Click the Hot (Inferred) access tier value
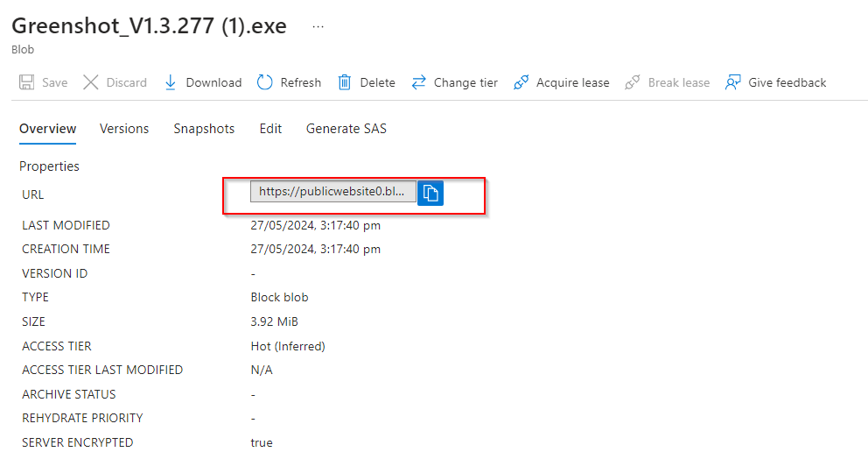Image resolution: width=868 pixels, height=452 pixels. point(288,346)
